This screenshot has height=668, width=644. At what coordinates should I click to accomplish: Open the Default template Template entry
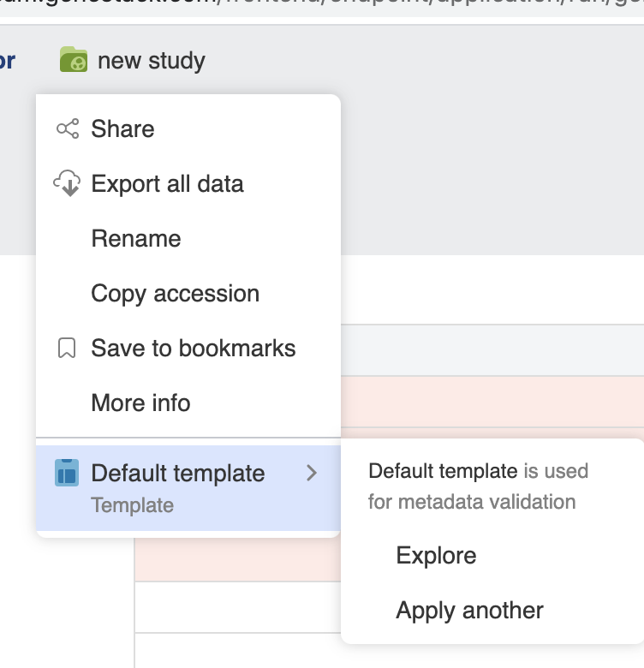pyautogui.click(x=188, y=488)
